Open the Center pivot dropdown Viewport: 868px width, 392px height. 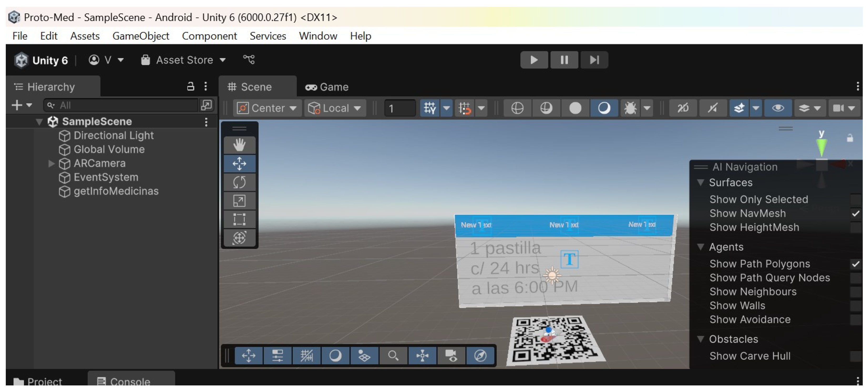267,108
